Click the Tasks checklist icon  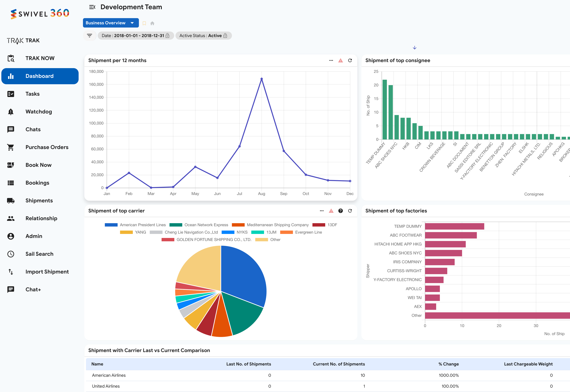[x=11, y=94]
